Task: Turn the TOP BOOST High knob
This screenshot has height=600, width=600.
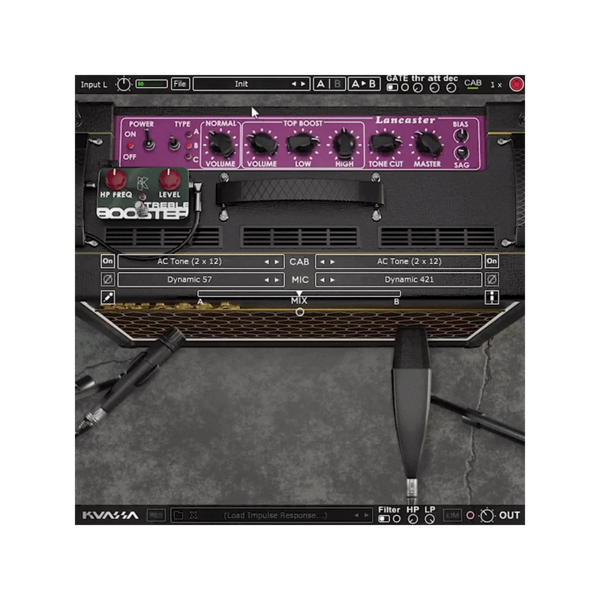Action: click(344, 144)
